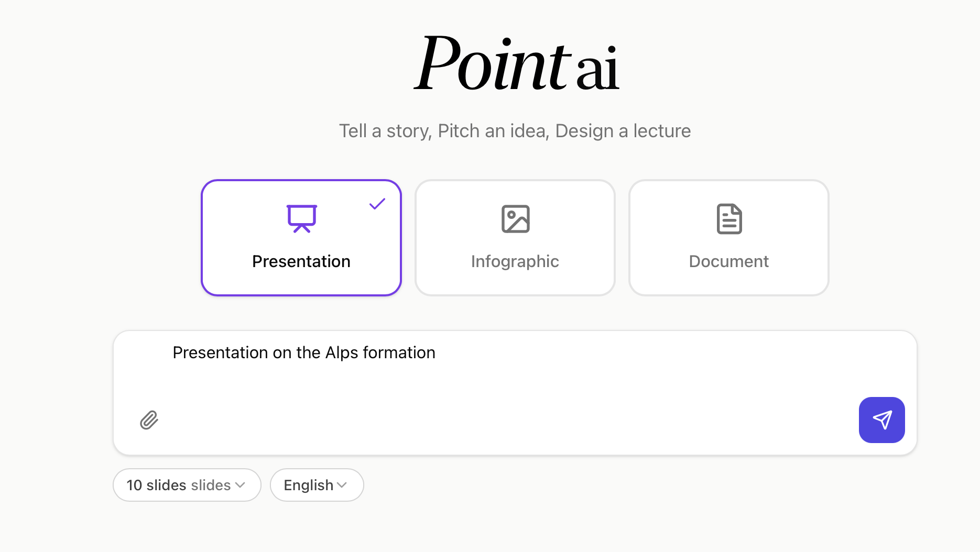Switch to the Infographic option card

point(515,237)
